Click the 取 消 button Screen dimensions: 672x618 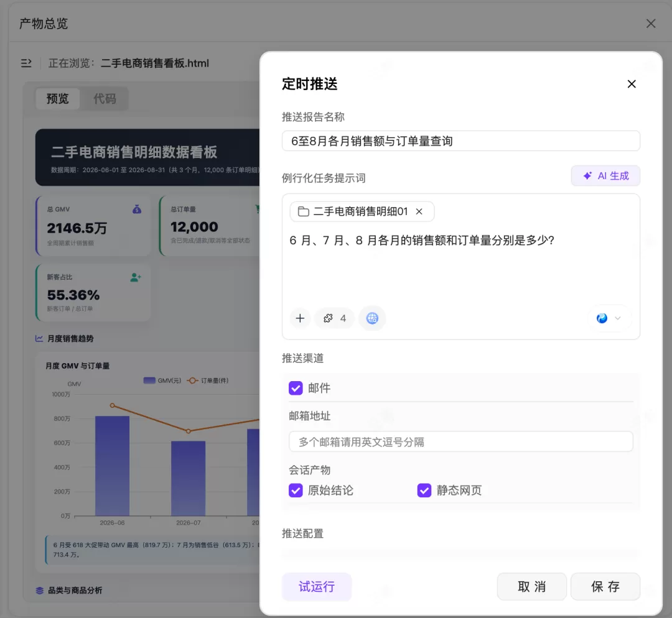531,586
